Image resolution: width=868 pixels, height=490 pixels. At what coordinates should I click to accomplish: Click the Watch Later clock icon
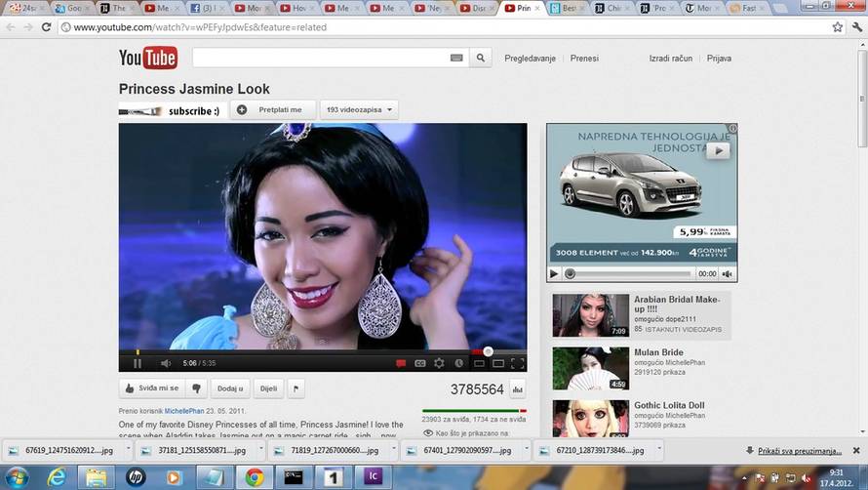click(x=458, y=364)
